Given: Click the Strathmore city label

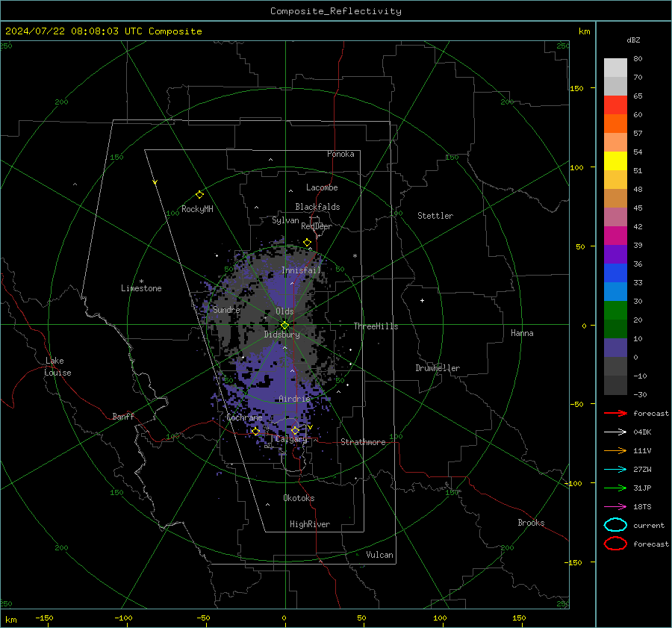Looking at the screenshot, I should click(363, 442).
